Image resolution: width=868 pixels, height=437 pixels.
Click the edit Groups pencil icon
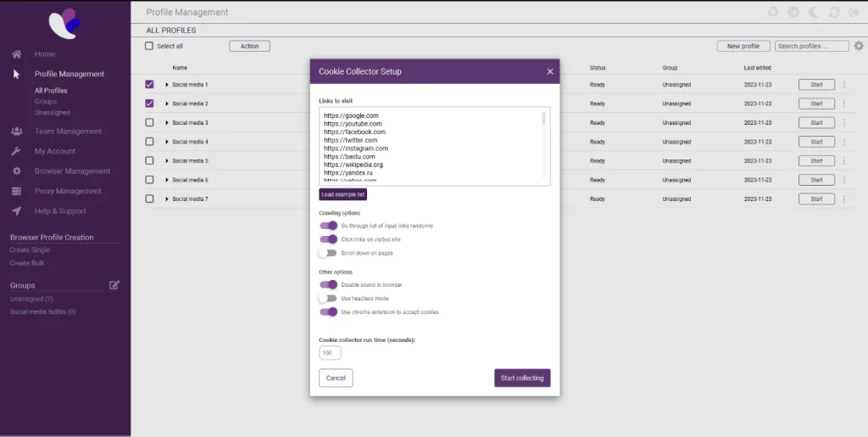click(x=114, y=285)
